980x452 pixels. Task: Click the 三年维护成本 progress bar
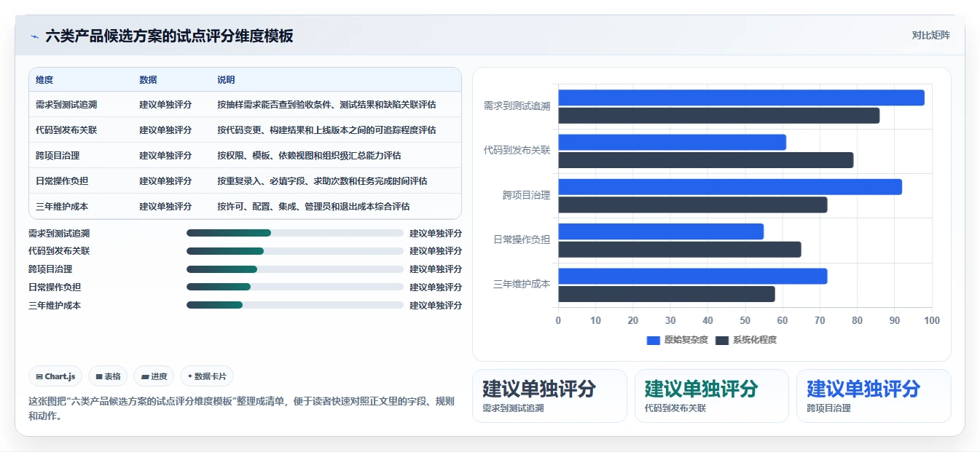click(x=295, y=305)
